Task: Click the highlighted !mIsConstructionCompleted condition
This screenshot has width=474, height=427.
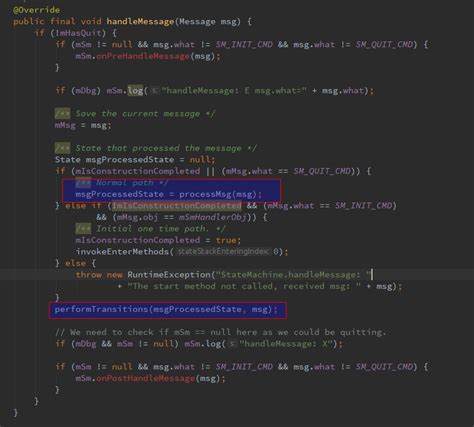Action: pos(177,206)
